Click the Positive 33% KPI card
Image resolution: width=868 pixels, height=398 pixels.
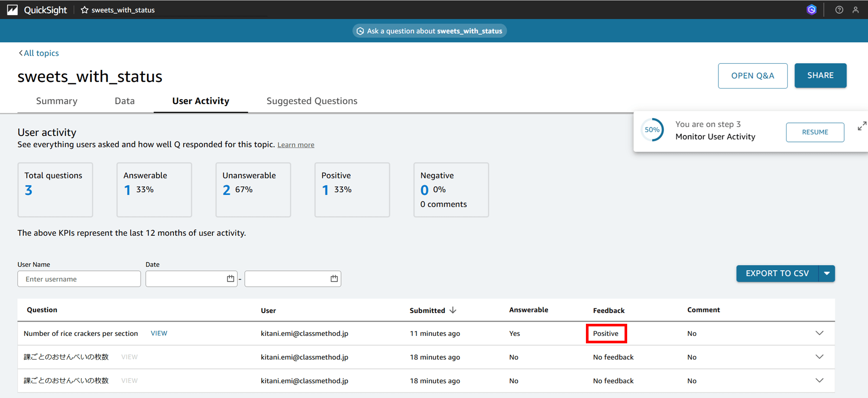(x=352, y=190)
